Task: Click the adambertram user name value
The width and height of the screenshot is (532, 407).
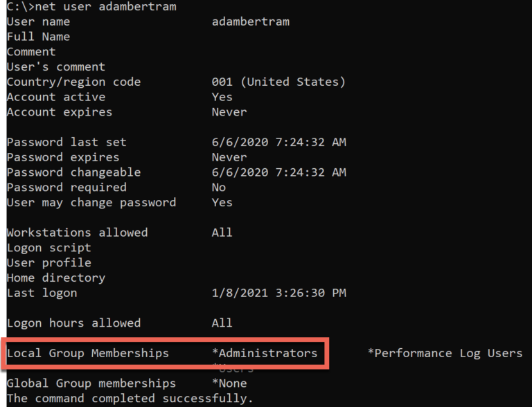Action: coord(251,21)
